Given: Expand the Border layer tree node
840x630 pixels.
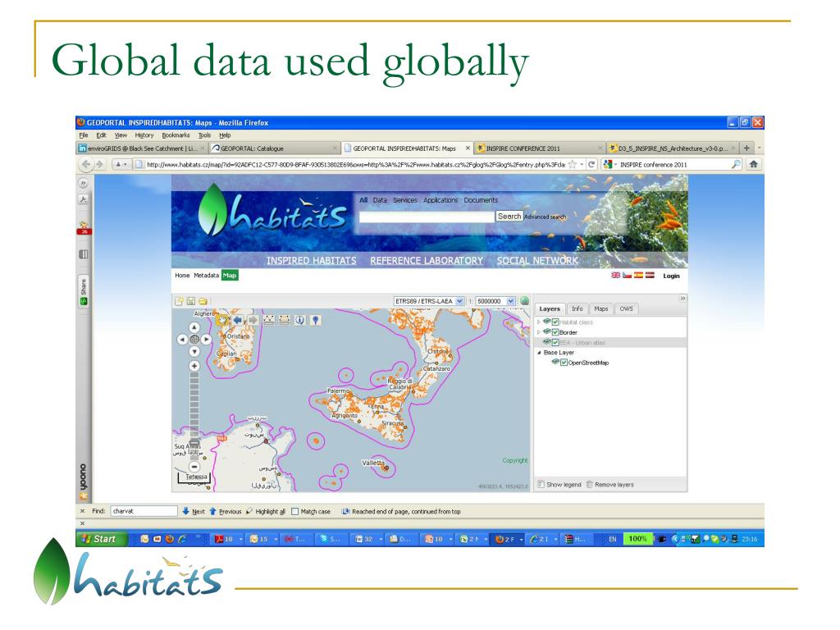Looking at the screenshot, I should click(539, 332).
